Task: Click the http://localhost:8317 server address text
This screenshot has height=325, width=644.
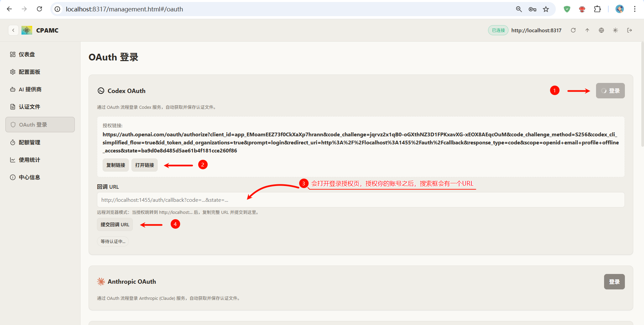Action: click(536, 30)
